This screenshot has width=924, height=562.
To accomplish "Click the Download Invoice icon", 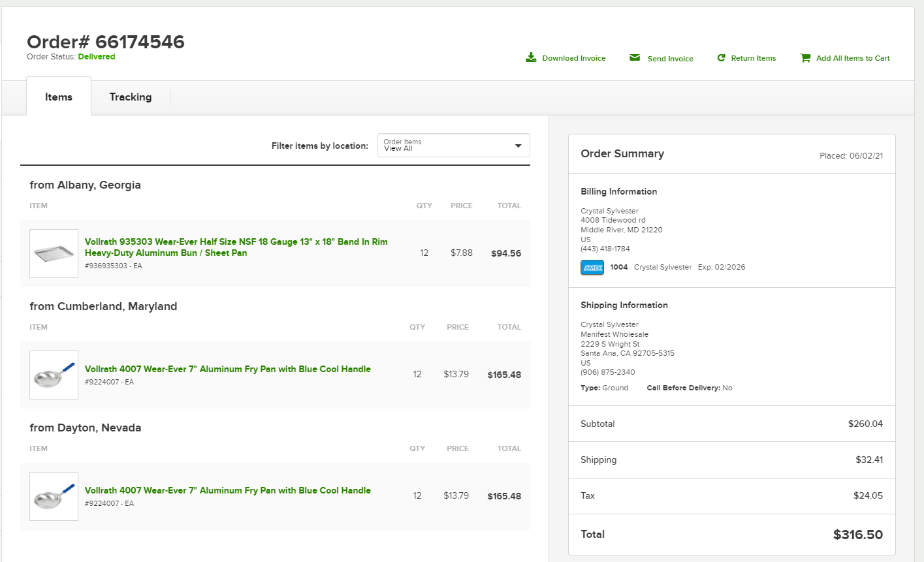I will point(531,57).
